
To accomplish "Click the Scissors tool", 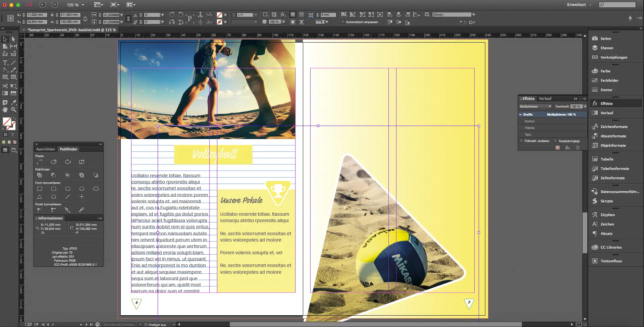I will (5, 86).
